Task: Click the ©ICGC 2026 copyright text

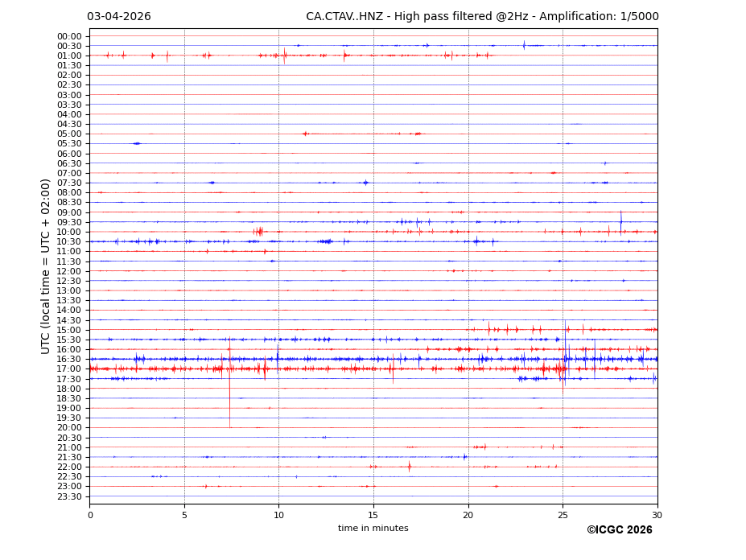Action: [619, 530]
